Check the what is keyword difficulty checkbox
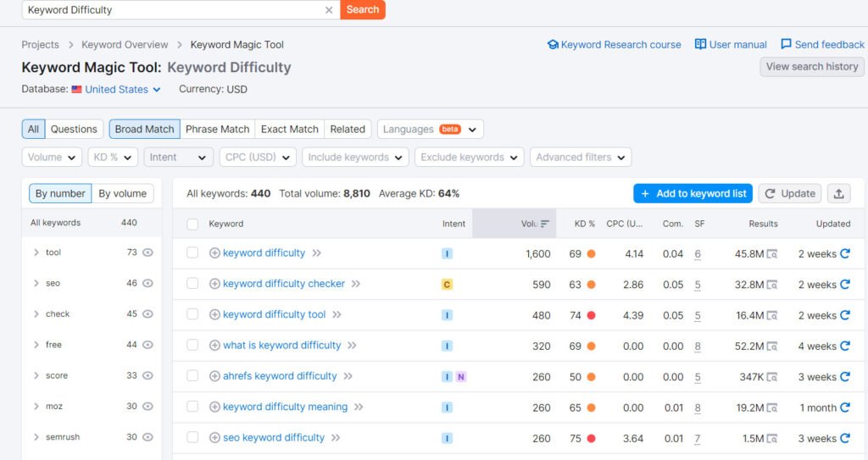 (x=192, y=346)
